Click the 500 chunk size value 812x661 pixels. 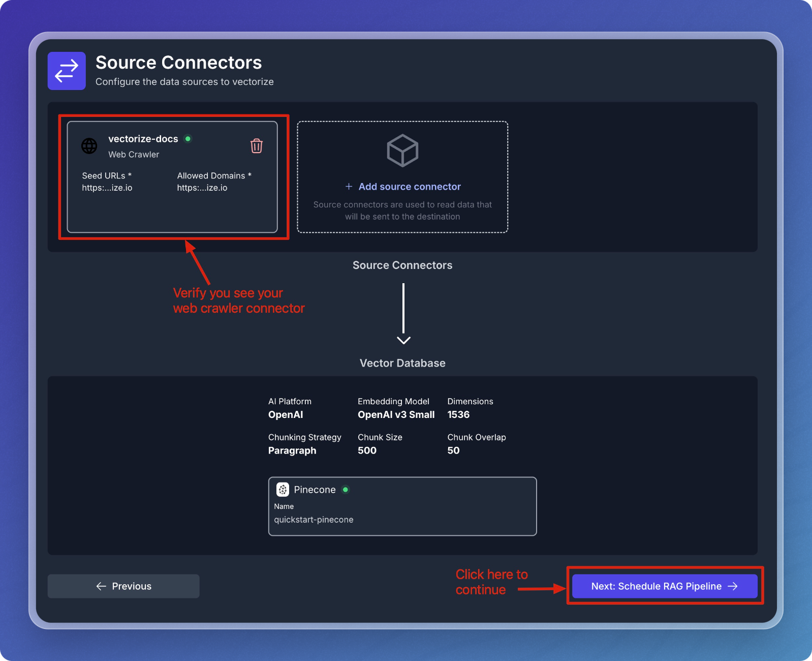point(367,450)
